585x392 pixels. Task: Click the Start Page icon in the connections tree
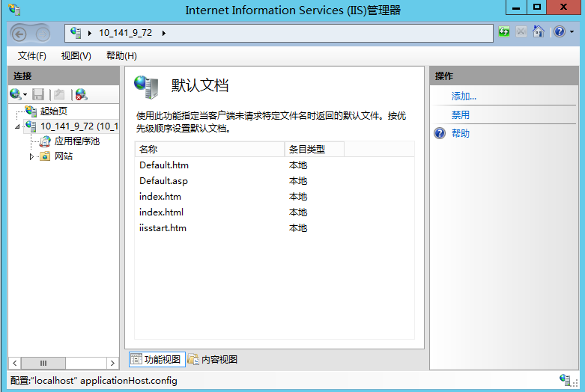pyautogui.click(x=31, y=111)
